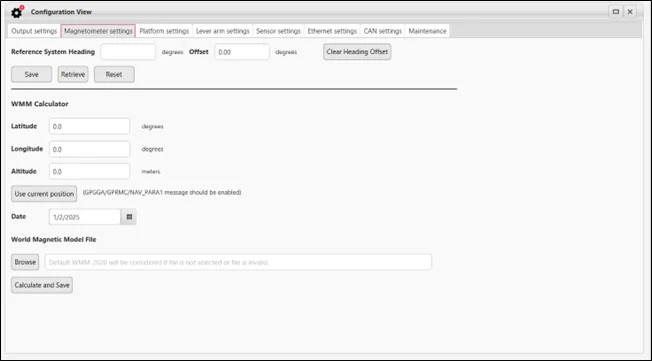652x361 pixels.
Task: Click the Reference System Heading label
Action: [53, 52]
